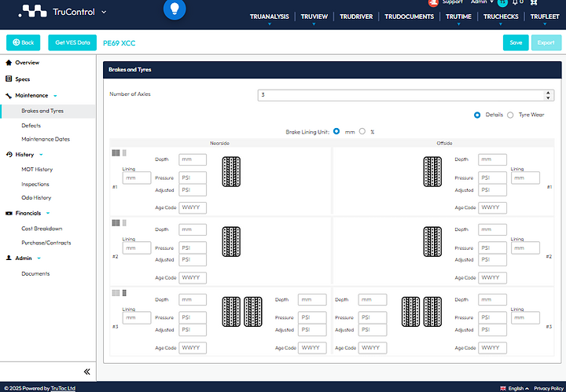The image size is (566, 392).
Task: Click the teal user avatar circle
Action: pos(502,3)
